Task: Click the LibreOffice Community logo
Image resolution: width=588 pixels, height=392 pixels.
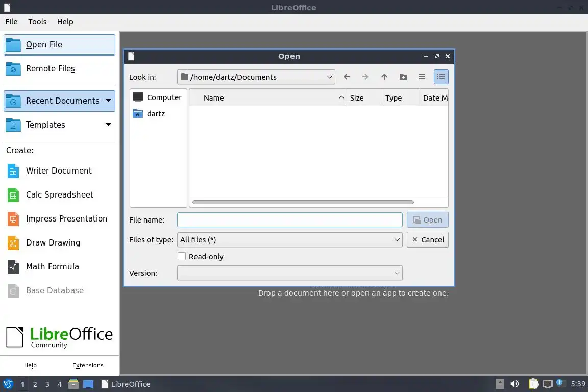Action: coord(59,337)
